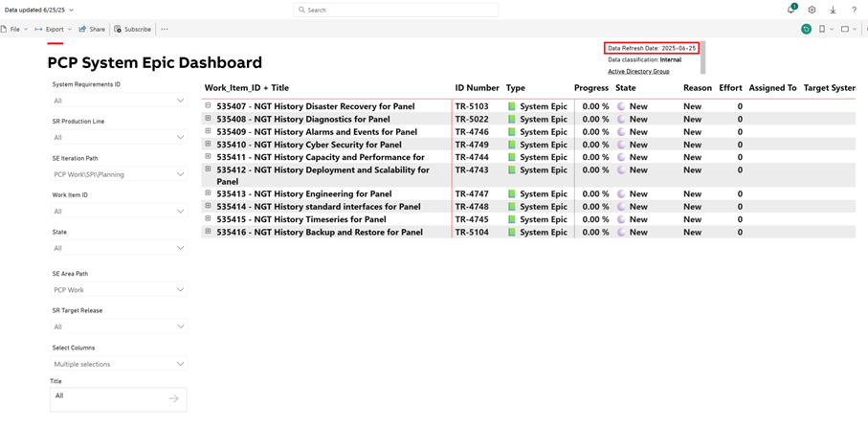
Task: Click the Data Refresh Date 2025-06-25 text
Action: pyautogui.click(x=652, y=48)
